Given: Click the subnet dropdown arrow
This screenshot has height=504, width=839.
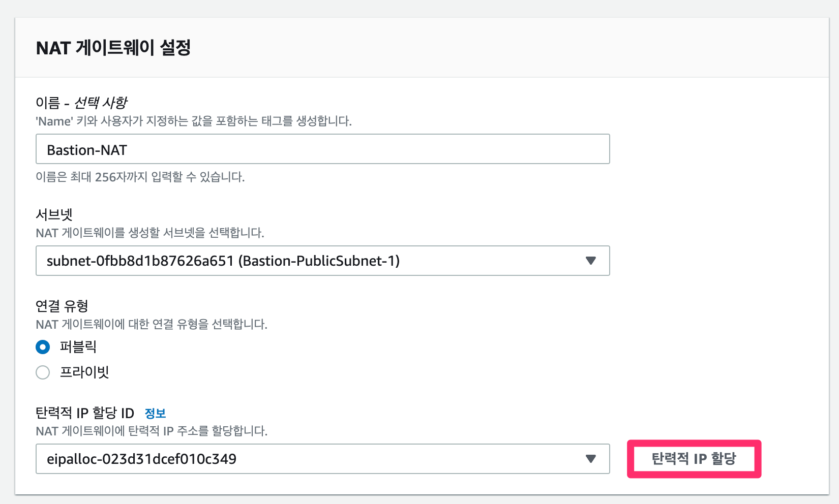Looking at the screenshot, I should pyautogui.click(x=590, y=261).
